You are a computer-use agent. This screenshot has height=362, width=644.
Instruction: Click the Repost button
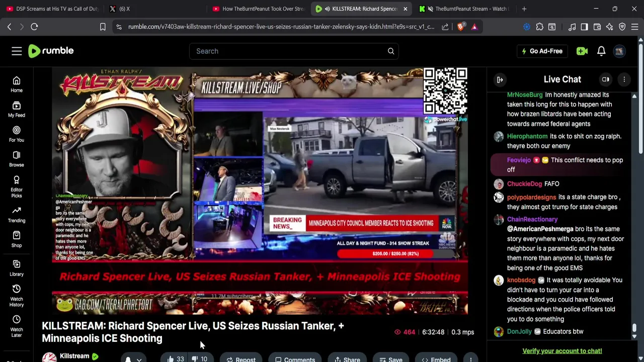click(241, 359)
